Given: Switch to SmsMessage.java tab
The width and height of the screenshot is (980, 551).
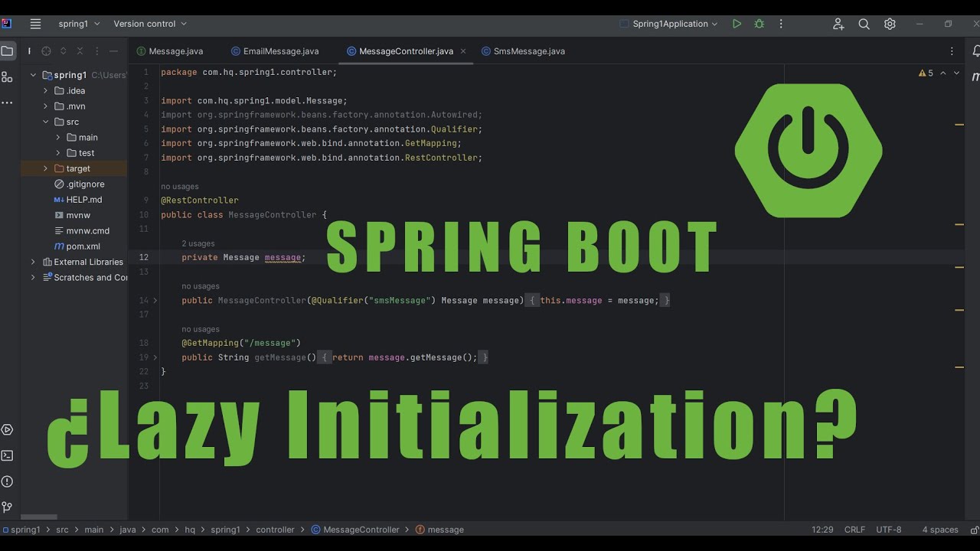Looking at the screenshot, I should [524, 51].
